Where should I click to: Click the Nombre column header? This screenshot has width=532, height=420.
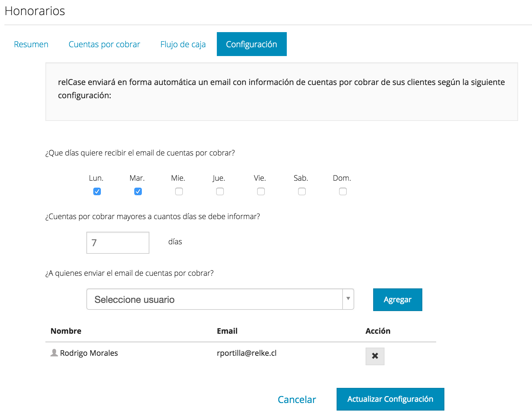66,331
